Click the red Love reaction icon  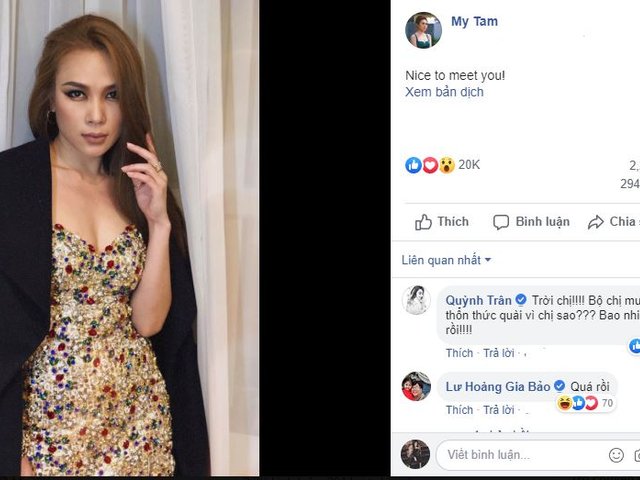point(430,165)
